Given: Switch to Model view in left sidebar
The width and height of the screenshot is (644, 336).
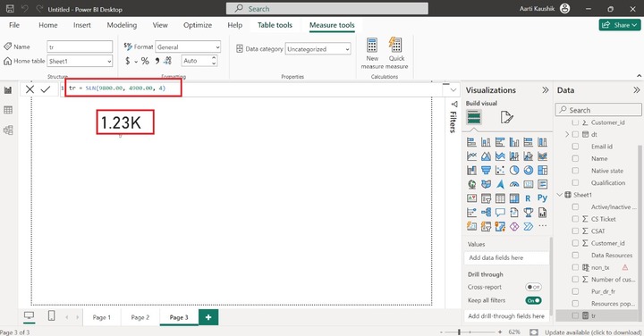Looking at the screenshot, I should pos(8,130).
